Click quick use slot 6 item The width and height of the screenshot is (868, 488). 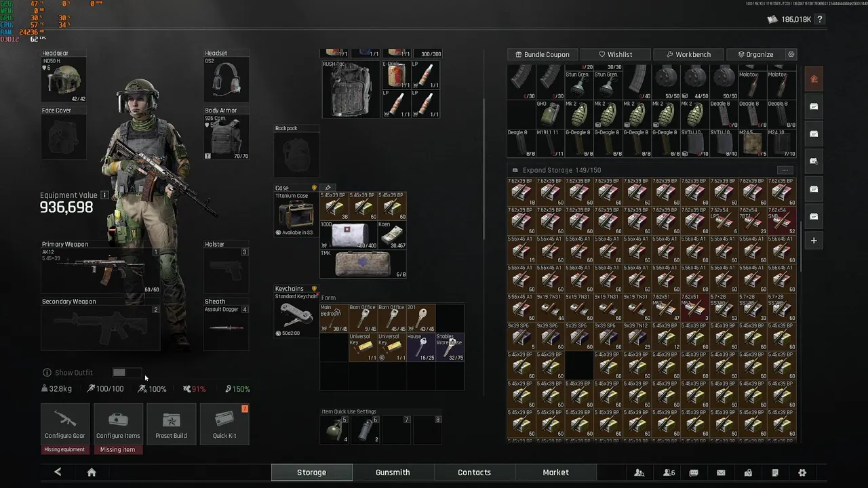point(366,430)
